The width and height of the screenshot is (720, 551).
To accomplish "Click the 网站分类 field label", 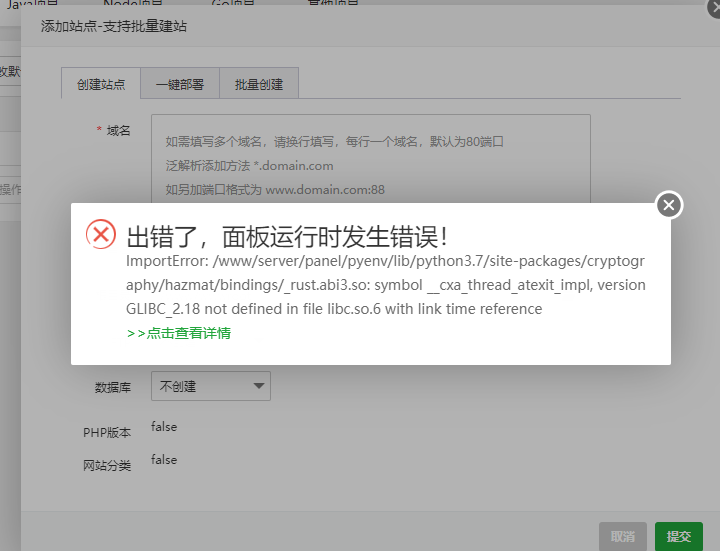I will coord(107,466).
